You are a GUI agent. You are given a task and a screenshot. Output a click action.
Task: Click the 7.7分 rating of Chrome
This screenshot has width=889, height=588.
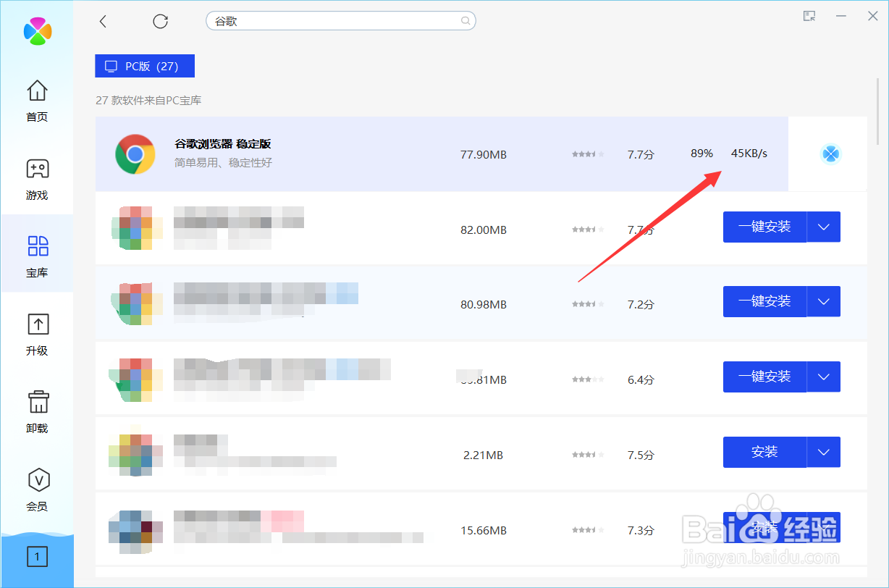click(x=641, y=154)
